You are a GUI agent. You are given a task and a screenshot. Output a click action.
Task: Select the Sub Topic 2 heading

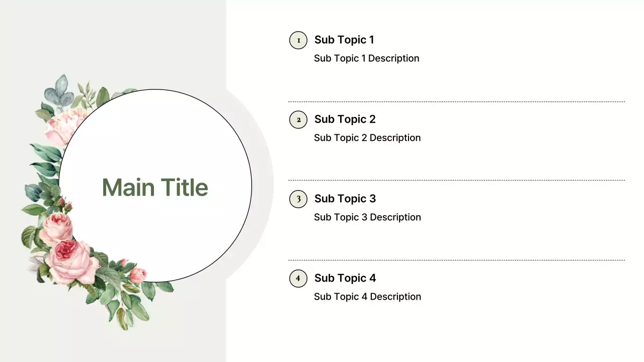tap(345, 119)
